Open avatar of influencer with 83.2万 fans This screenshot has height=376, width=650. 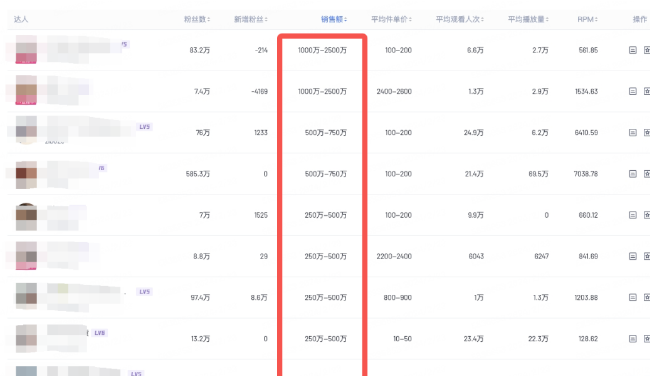tap(26, 50)
